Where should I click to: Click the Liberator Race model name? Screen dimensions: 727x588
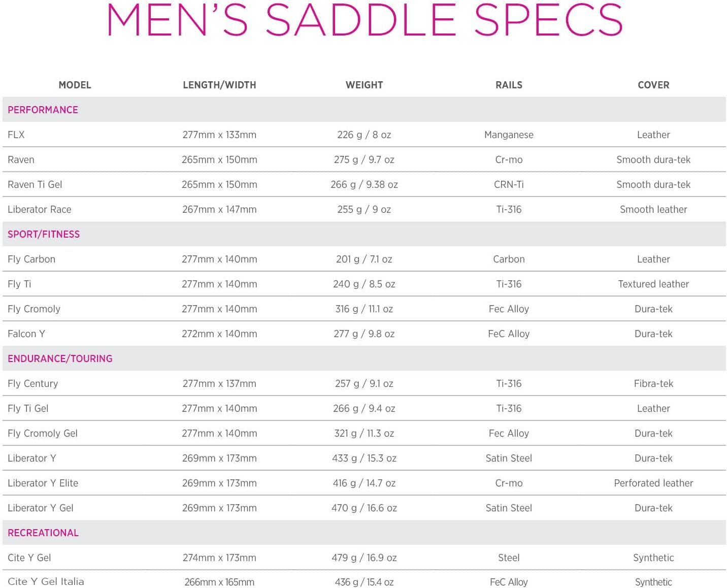[39, 210]
